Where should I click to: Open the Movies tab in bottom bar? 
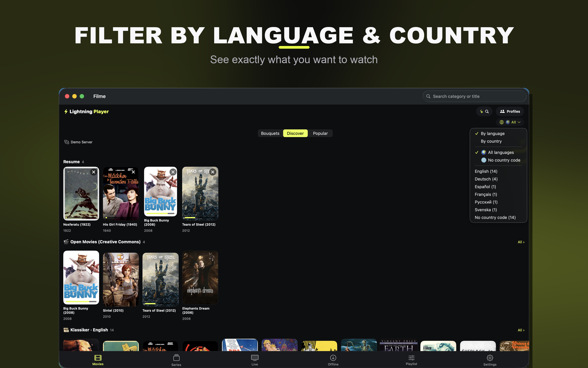(98, 360)
